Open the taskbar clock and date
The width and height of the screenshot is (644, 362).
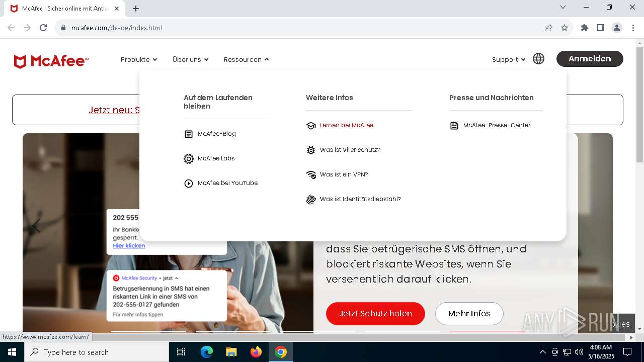(x=600, y=352)
